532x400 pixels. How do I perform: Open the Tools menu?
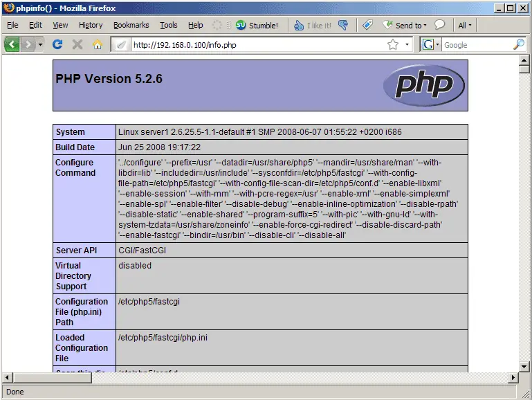pos(169,25)
